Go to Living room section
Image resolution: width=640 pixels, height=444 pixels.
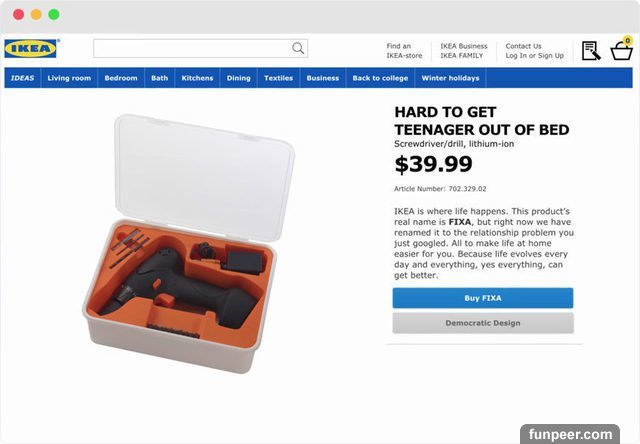(x=69, y=78)
